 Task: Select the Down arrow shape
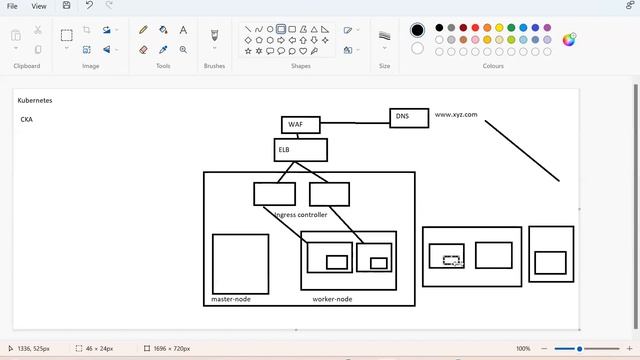(314, 40)
